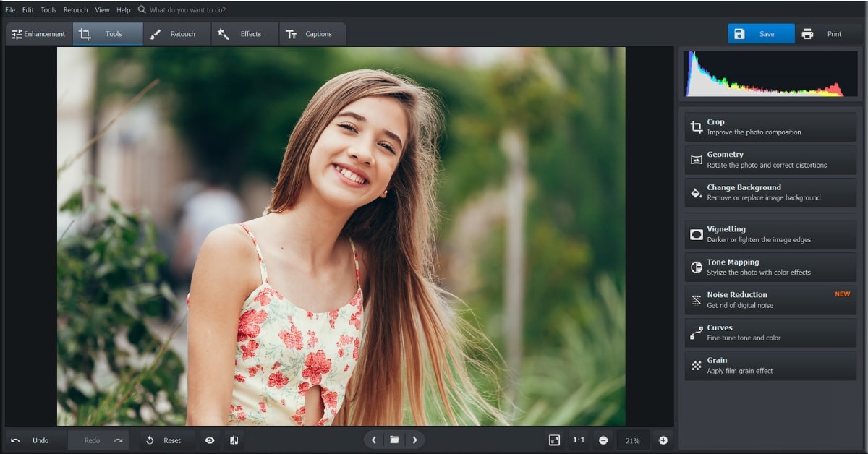The height and width of the screenshot is (454, 868).
Task: Open the Retouch menu in menu bar
Action: coord(75,10)
